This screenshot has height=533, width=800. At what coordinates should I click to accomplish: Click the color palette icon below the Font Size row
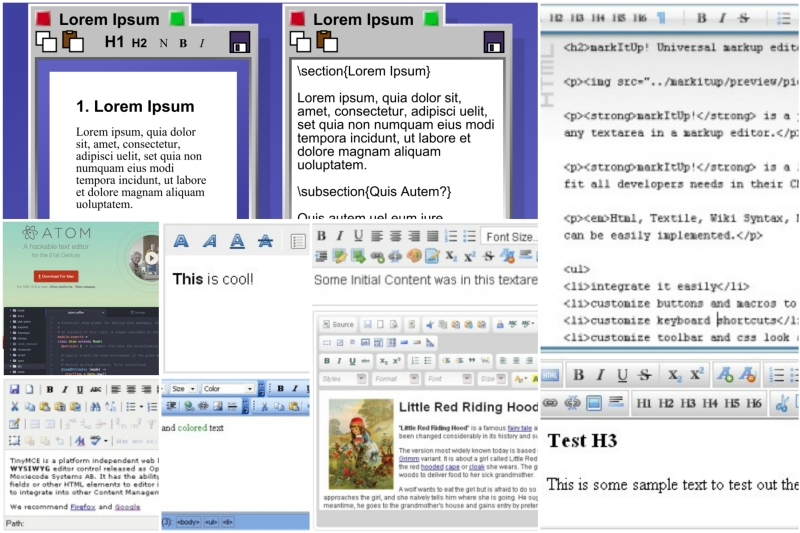coord(414,256)
